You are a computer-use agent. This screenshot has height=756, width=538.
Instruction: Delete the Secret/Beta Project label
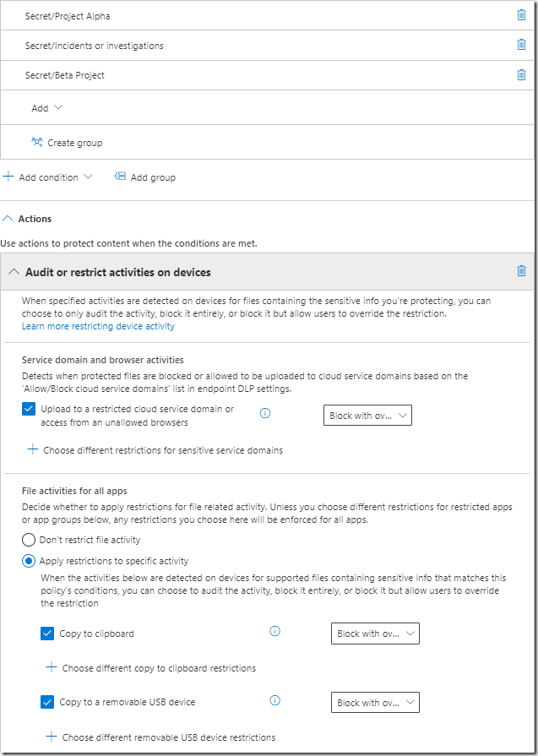pos(521,74)
